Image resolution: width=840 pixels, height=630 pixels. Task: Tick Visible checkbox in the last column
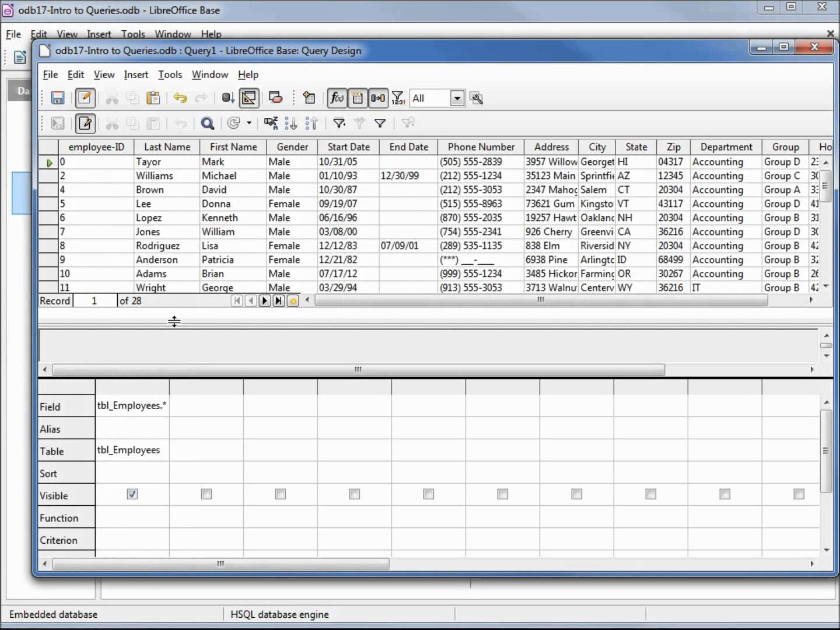[798, 494]
